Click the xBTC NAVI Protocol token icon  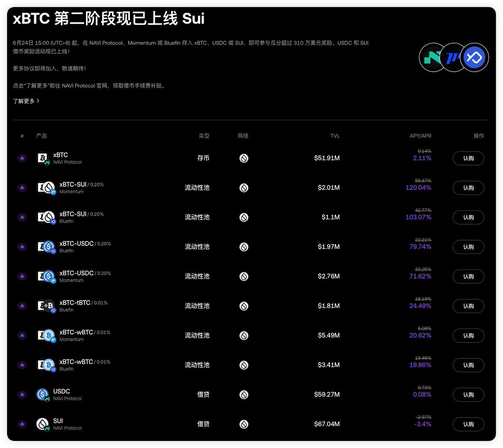pyautogui.click(x=42, y=158)
